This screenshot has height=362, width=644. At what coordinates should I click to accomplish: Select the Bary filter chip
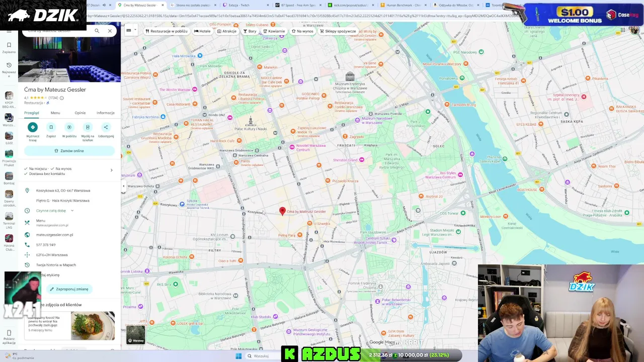250,31
